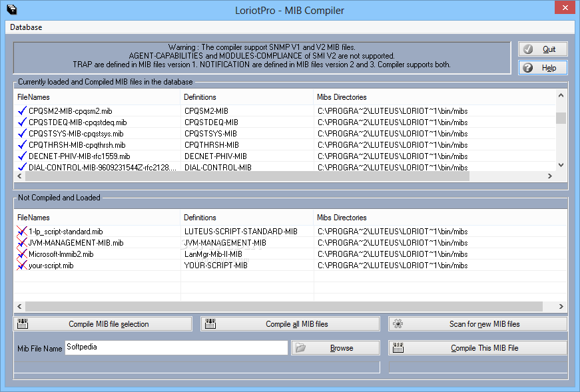Select the DIAL-CONTROL-MIB-9609231544Z-rfc2128 file name

pos(103,168)
